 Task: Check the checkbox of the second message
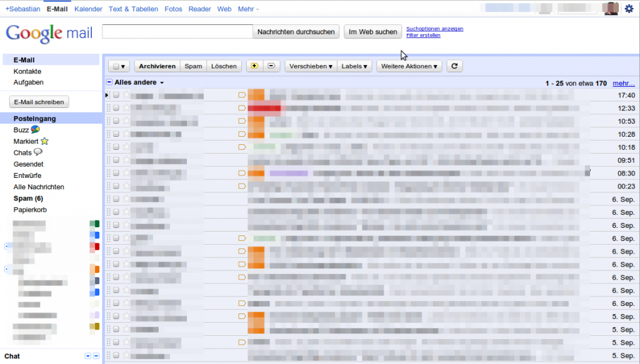click(116, 108)
